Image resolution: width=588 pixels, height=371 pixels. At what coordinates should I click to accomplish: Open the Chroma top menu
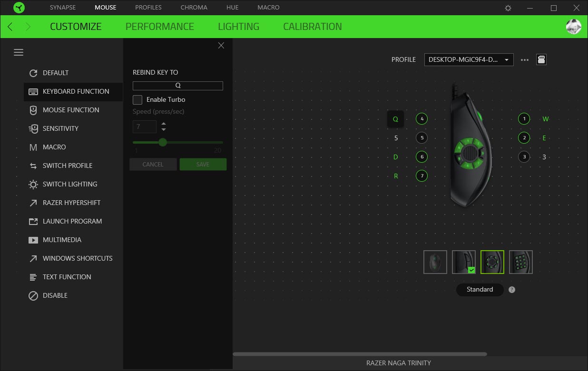coord(194,8)
